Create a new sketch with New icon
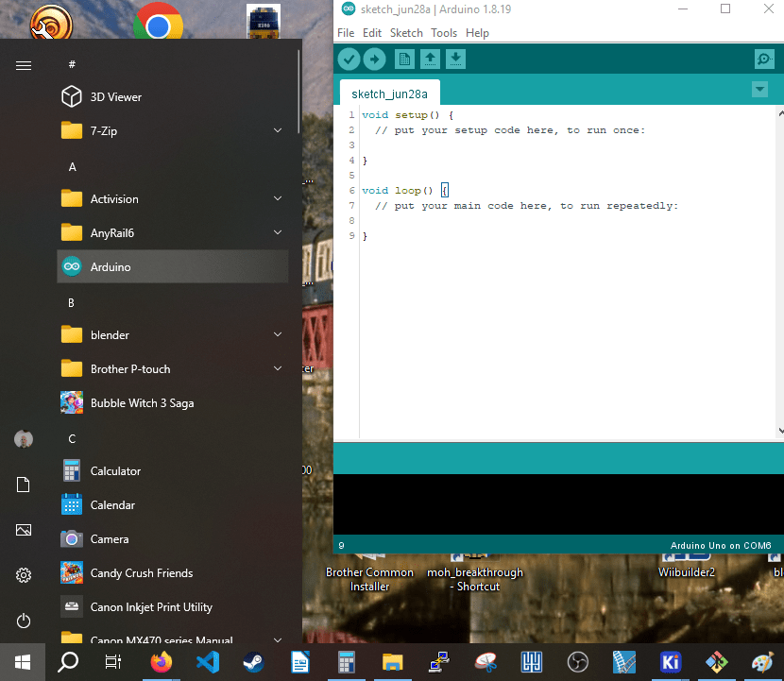Screen dimensions: 784x681 (404, 60)
